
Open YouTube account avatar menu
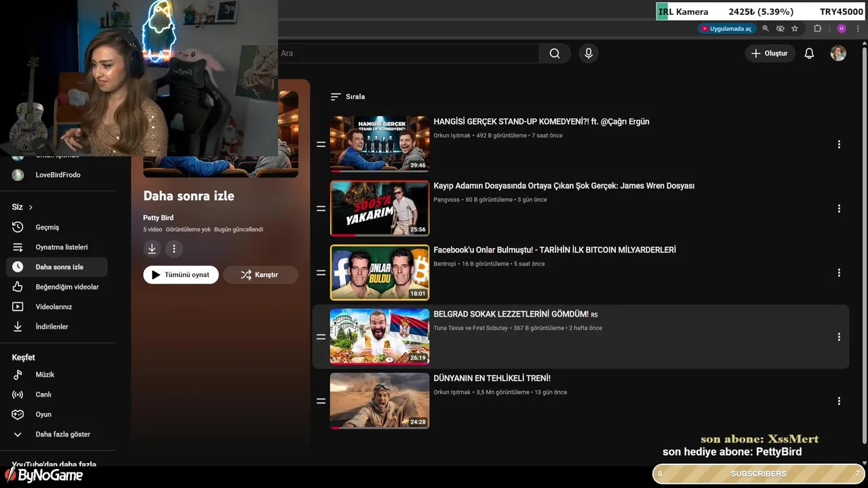pos(838,54)
